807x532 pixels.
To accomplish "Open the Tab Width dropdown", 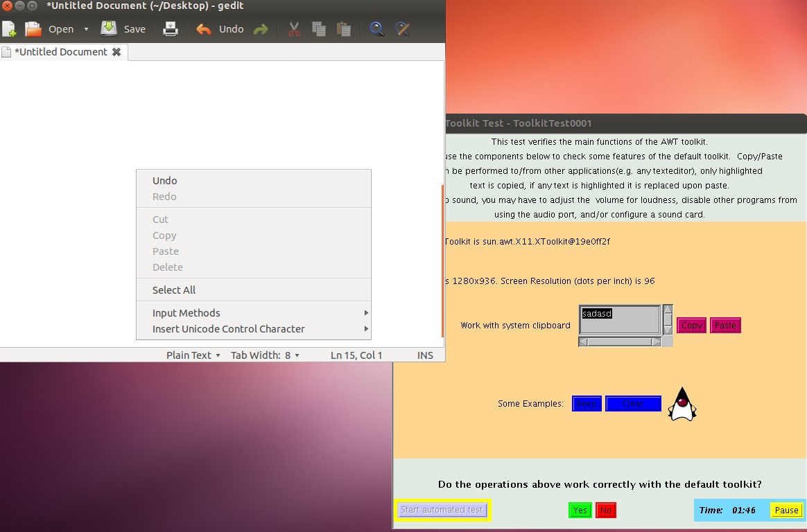I will coord(265,355).
